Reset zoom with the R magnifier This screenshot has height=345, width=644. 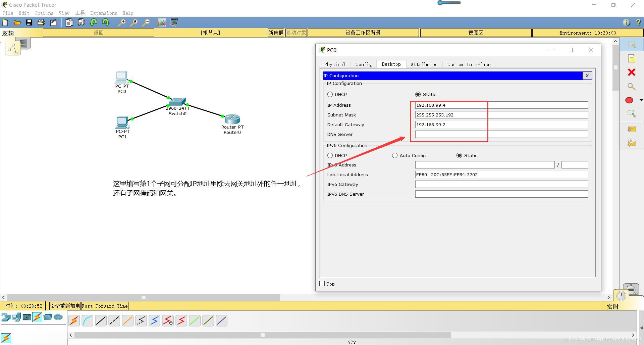pyautogui.click(x=134, y=22)
